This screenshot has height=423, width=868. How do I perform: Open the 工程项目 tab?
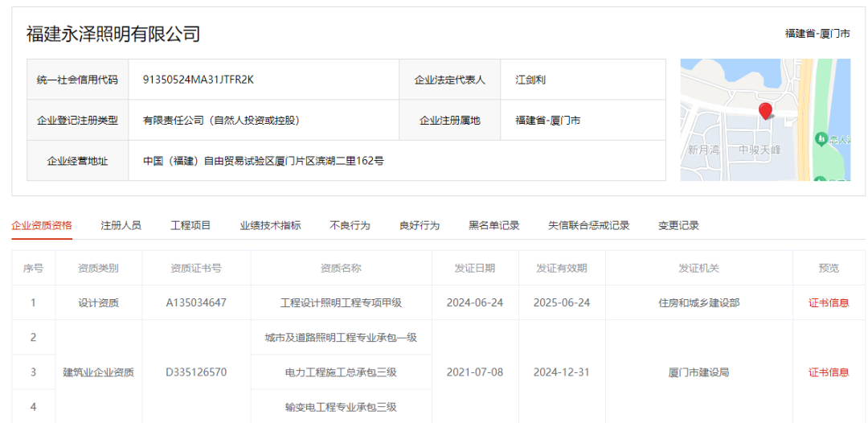[x=190, y=225]
